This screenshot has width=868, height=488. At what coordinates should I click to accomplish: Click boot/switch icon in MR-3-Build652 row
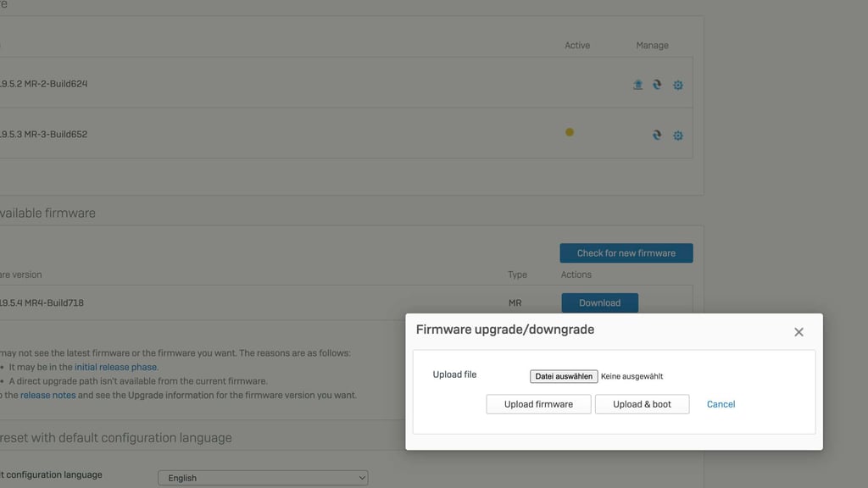pyautogui.click(x=657, y=135)
